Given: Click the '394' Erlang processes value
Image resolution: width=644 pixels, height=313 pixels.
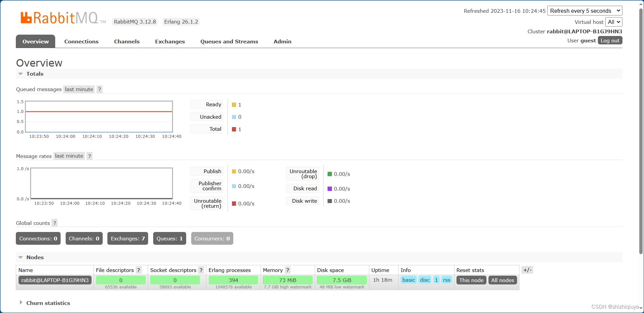Looking at the screenshot, I should click(233, 280).
